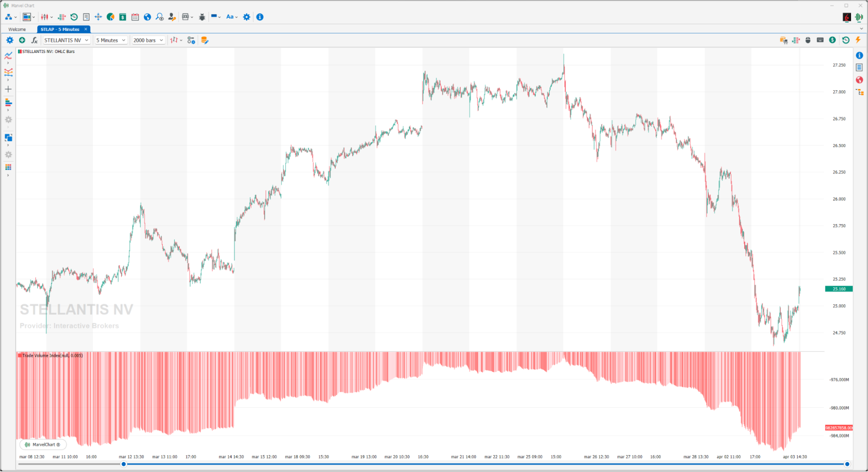
Task: Click the candlestick chart icon in main toolbar
Action: 44,17
